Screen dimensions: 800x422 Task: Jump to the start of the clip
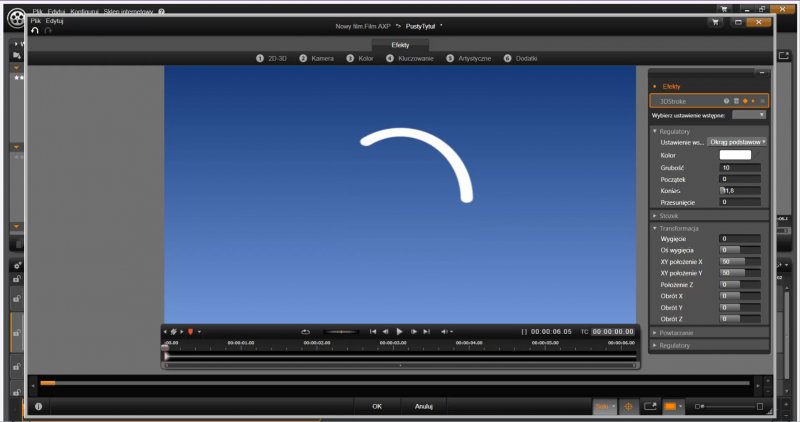(x=373, y=331)
